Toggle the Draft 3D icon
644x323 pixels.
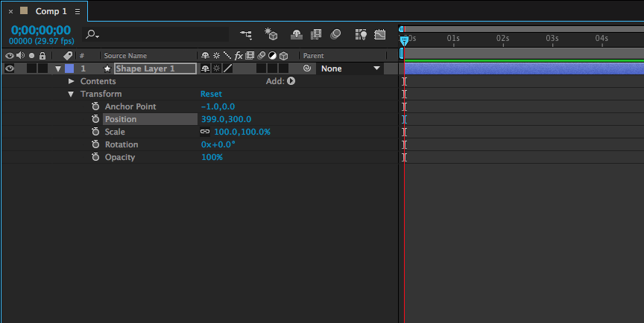click(x=272, y=34)
